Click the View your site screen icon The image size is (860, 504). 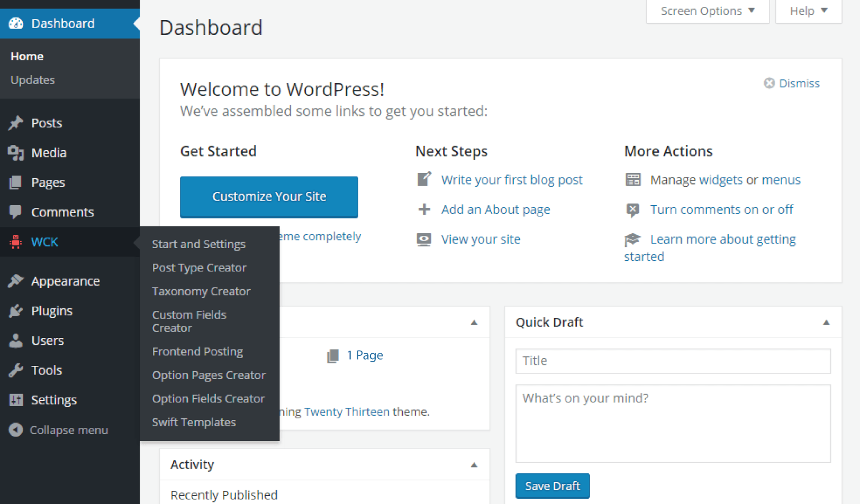click(x=424, y=240)
